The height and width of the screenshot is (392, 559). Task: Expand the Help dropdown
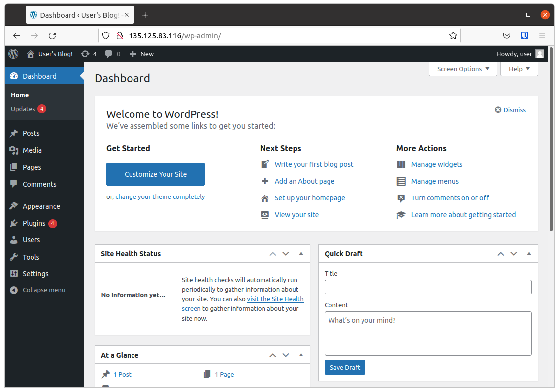point(519,69)
